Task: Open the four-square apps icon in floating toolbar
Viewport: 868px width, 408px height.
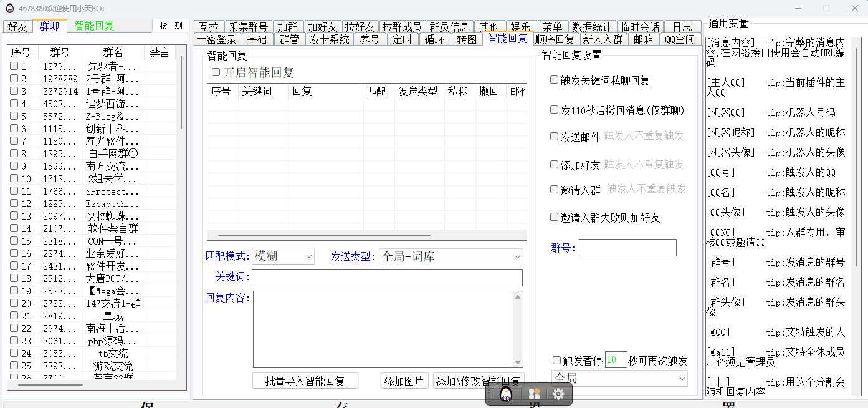Action: click(534, 394)
